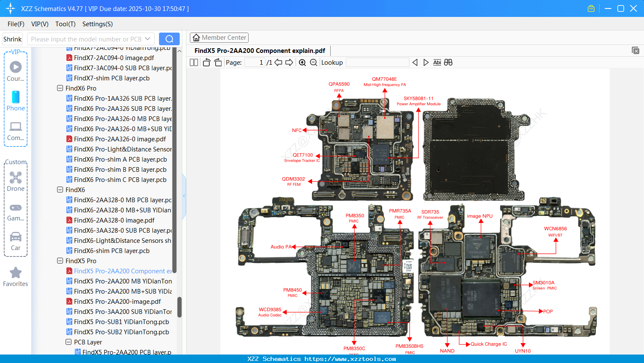The width and height of the screenshot is (644, 363).
Task: Collapse the FindX6 Pro tree node
Action: click(x=60, y=88)
